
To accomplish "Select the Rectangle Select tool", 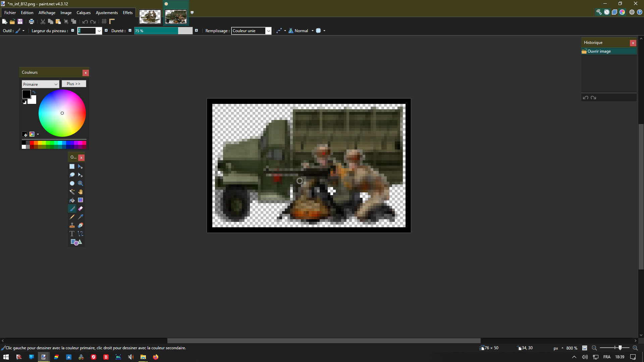I will coord(72,167).
